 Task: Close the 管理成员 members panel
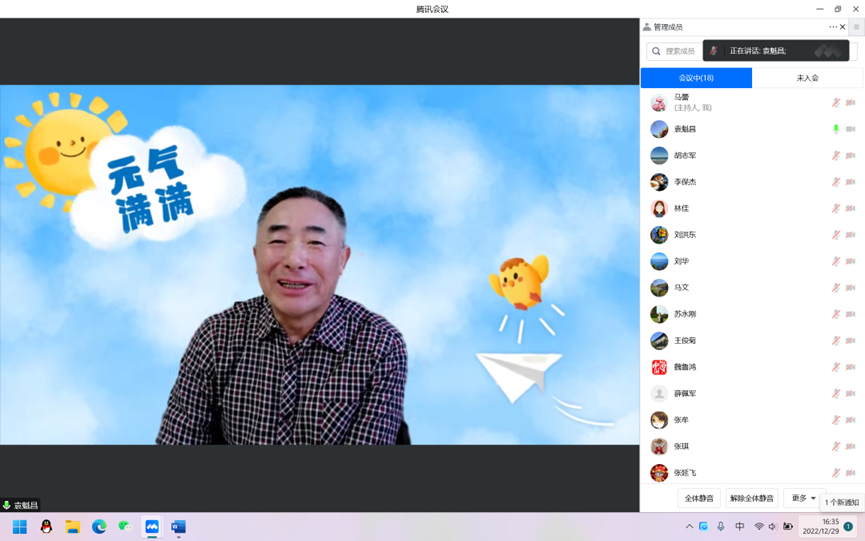pos(843,27)
